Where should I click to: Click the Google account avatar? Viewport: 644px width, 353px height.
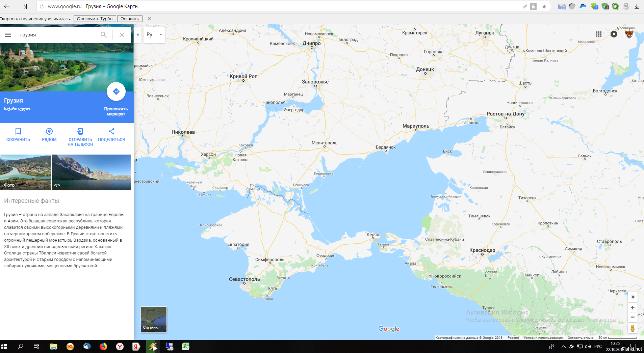pyautogui.click(x=629, y=34)
